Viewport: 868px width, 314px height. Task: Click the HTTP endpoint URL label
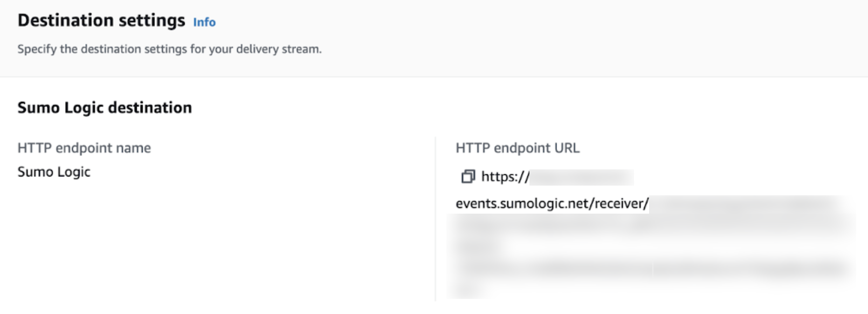click(517, 147)
